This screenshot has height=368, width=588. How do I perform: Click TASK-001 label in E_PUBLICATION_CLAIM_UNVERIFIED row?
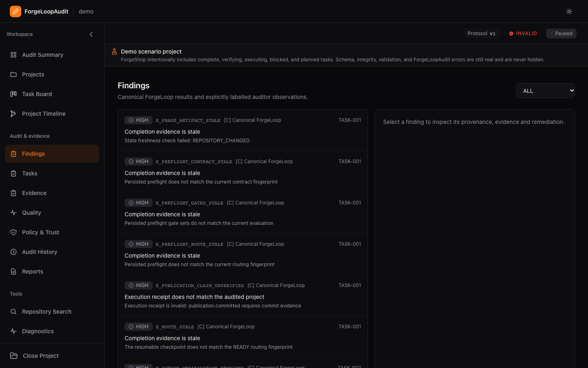350,285
